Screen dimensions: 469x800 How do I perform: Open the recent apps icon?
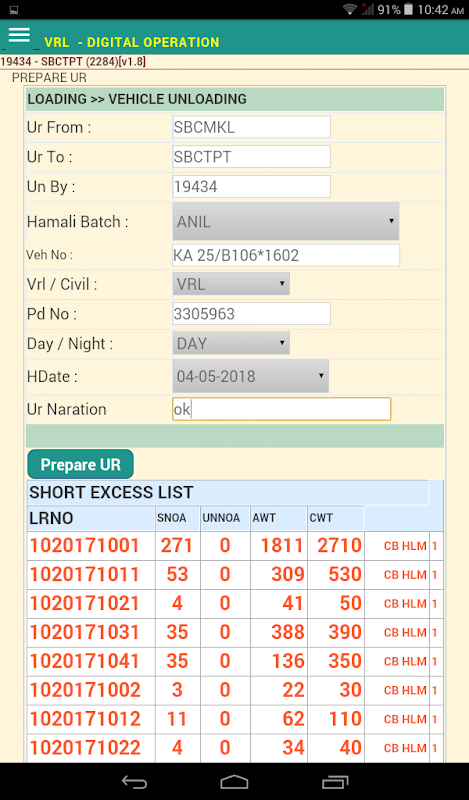335,782
